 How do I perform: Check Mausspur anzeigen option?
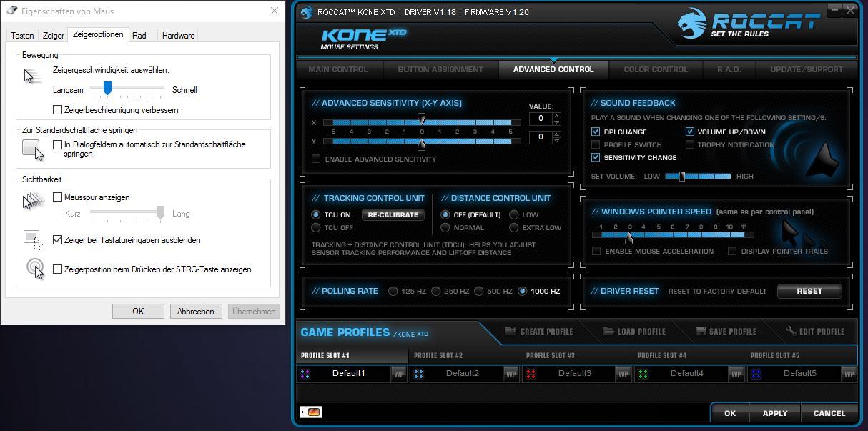pos(58,197)
